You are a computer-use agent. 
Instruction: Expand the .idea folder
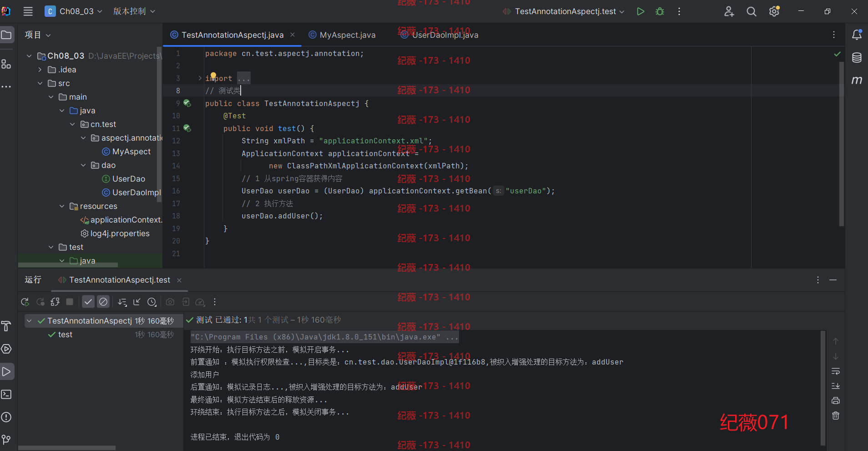(40, 70)
